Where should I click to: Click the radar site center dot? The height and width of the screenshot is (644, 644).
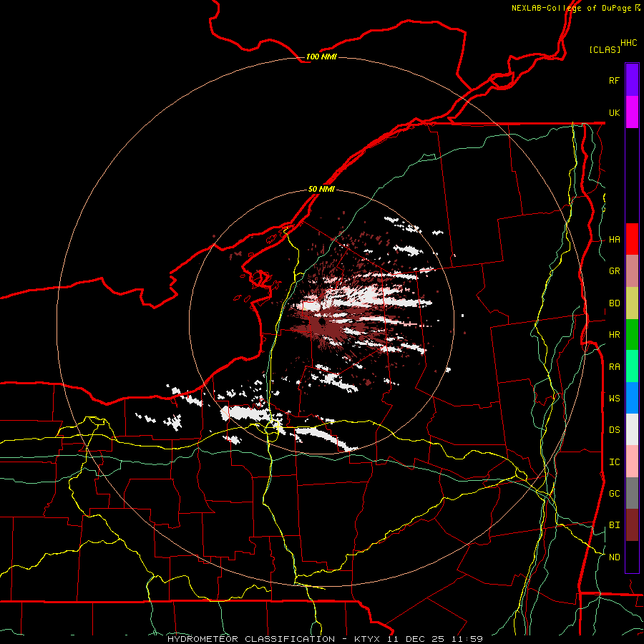point(322,321)
